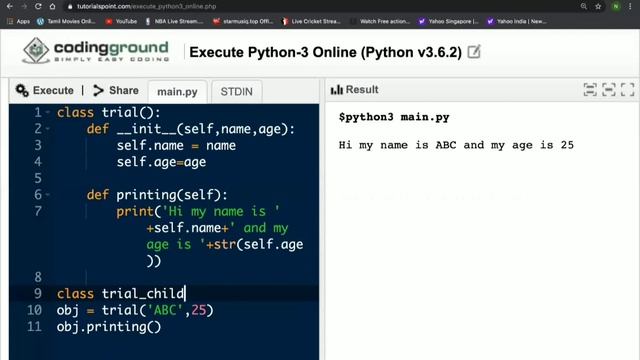Image resolution: width=640 pixels, height=360 pixels.
Task: Click the 'obj = trial('ABC',25)' code line
Action: pyautogui.click(x=135, y=310)
